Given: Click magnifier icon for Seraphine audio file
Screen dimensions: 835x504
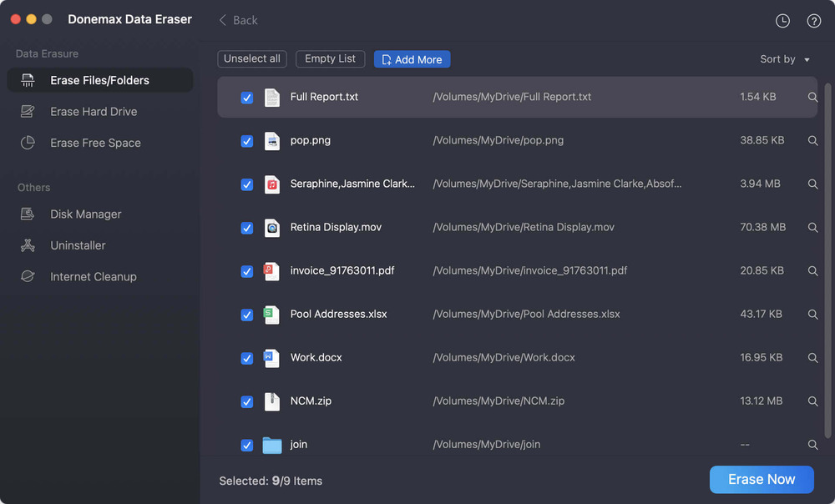Looking at the screenshot, I should click(x=812, y=184).
